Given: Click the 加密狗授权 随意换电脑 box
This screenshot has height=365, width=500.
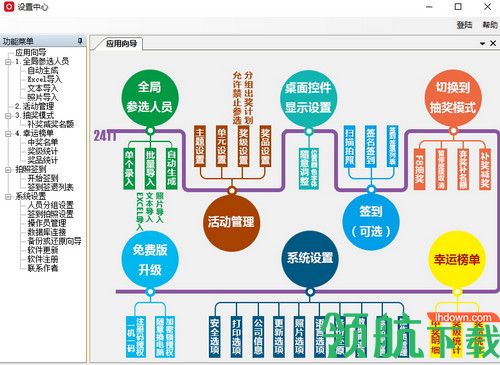Looking at the screenshot, I should click(x=165, y=337).
